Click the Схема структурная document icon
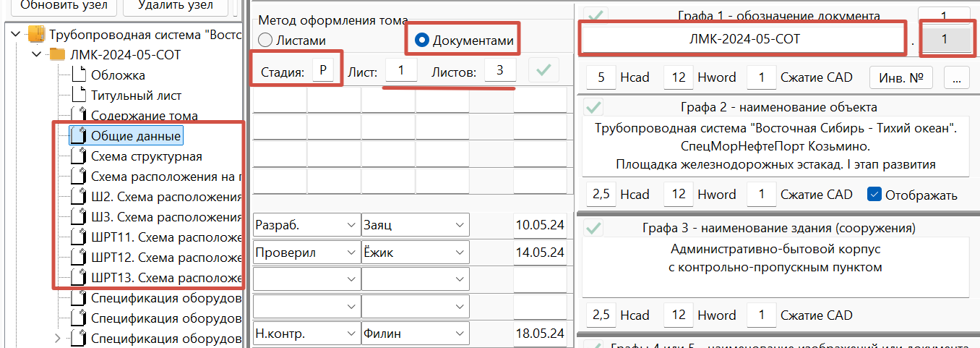Viewport: 980px width, 348px height. (78, 156)
